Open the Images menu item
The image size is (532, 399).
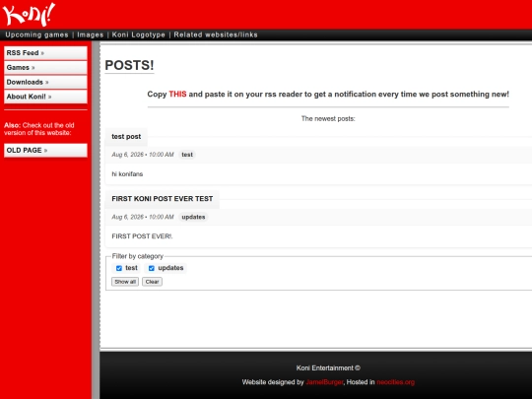coord(91,34)
